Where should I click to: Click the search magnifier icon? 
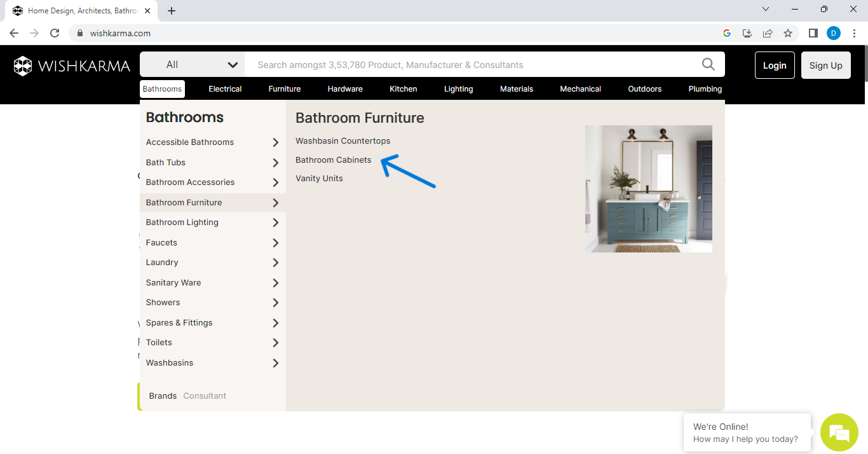[708, 64]
